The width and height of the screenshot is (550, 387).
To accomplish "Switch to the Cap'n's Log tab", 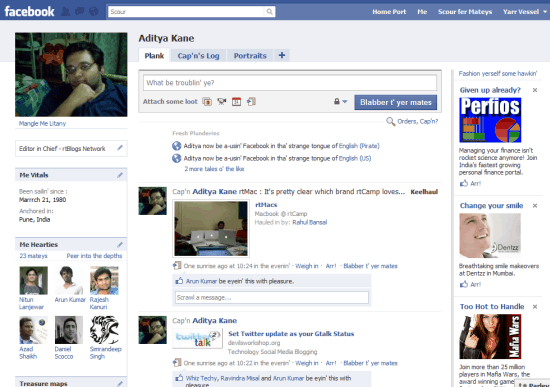I will coord(198,55).
